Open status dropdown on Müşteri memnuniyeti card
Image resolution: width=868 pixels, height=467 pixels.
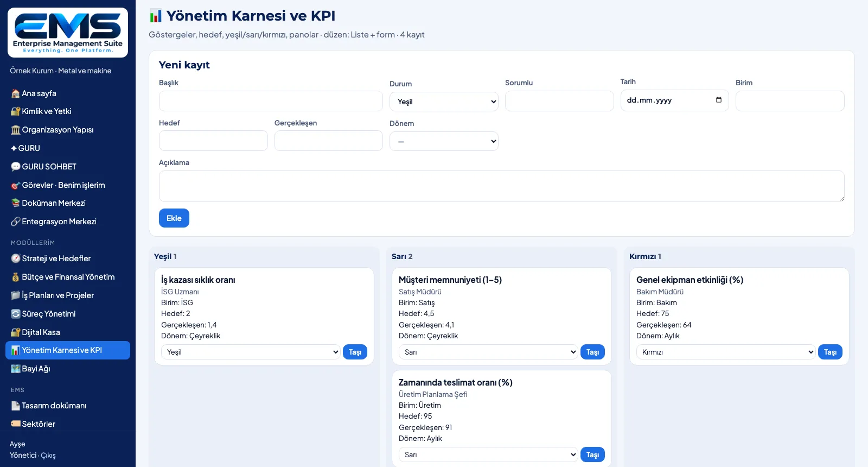(x=488, y=352)
